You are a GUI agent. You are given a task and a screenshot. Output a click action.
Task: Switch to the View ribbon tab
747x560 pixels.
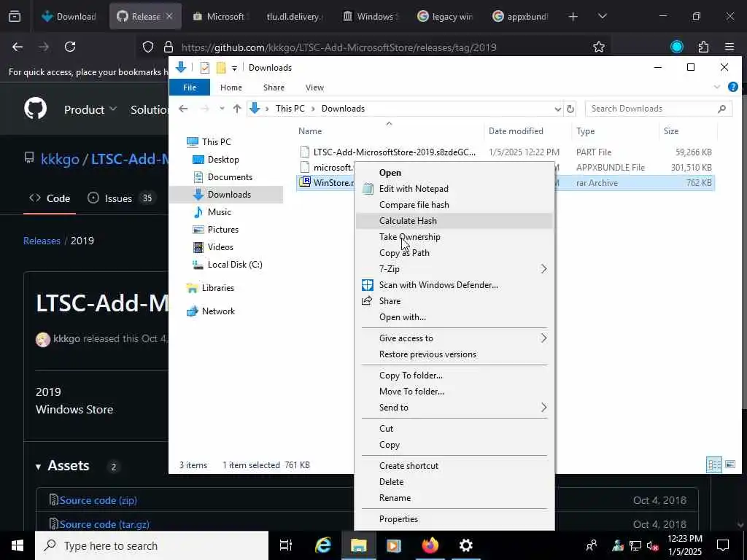pos(314,87)
